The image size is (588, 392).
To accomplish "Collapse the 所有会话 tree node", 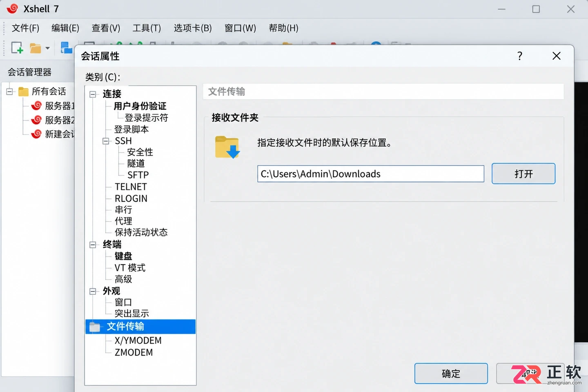I will [x=9, y=91].
